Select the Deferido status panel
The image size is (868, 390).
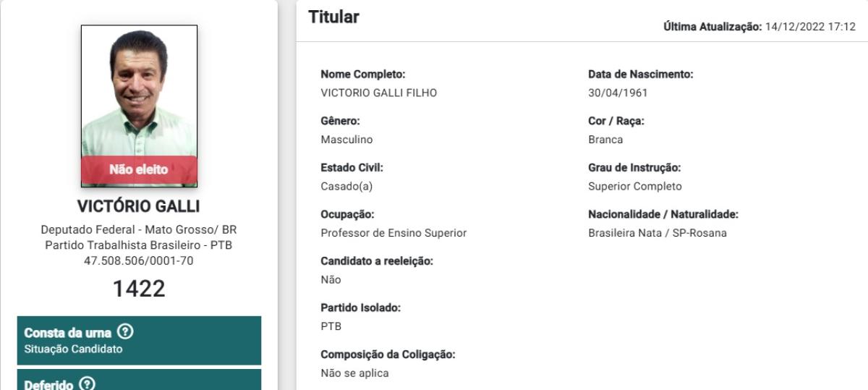(x=139, y=380)
